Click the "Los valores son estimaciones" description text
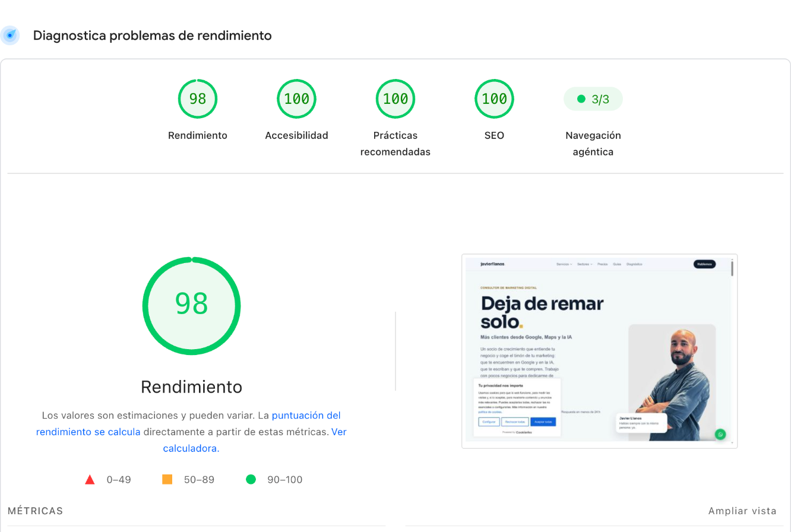The image size is (791, 532). pos(191,432)
